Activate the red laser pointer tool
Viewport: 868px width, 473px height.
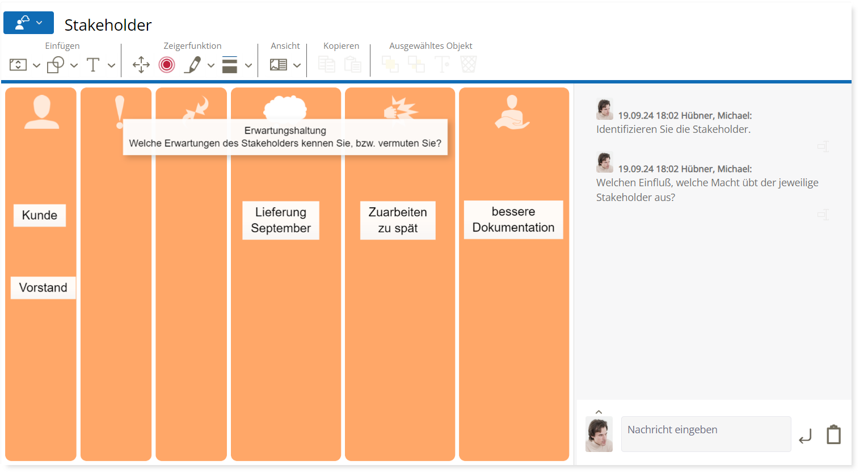(x=167, y=65)
